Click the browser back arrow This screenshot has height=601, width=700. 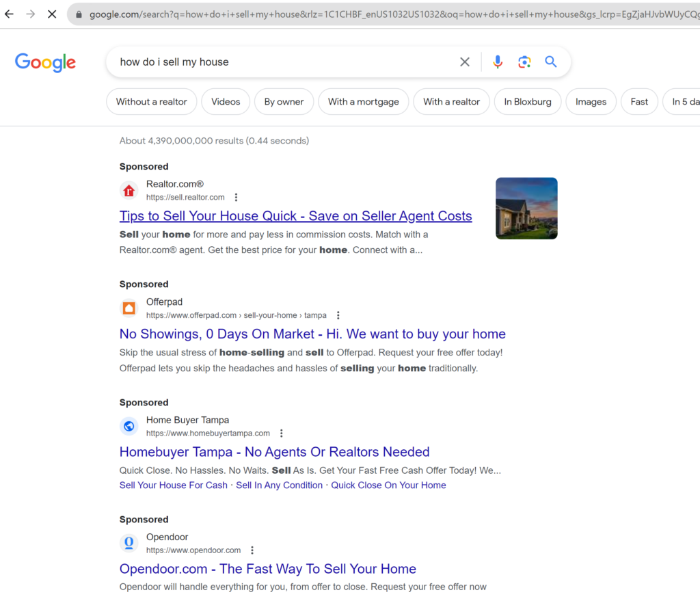click(x=9, y=14)
